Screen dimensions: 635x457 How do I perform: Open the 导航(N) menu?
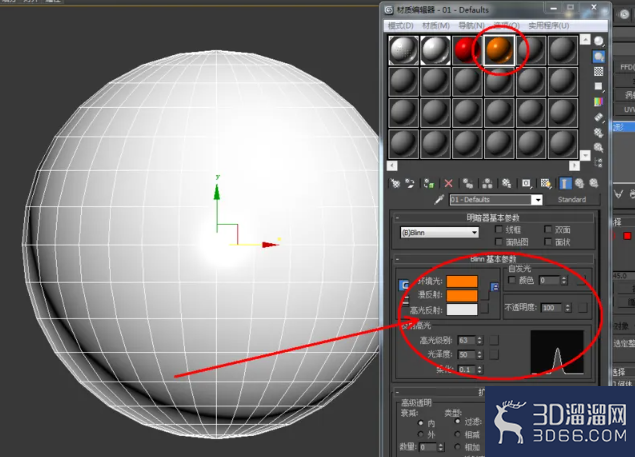point(471,26)
